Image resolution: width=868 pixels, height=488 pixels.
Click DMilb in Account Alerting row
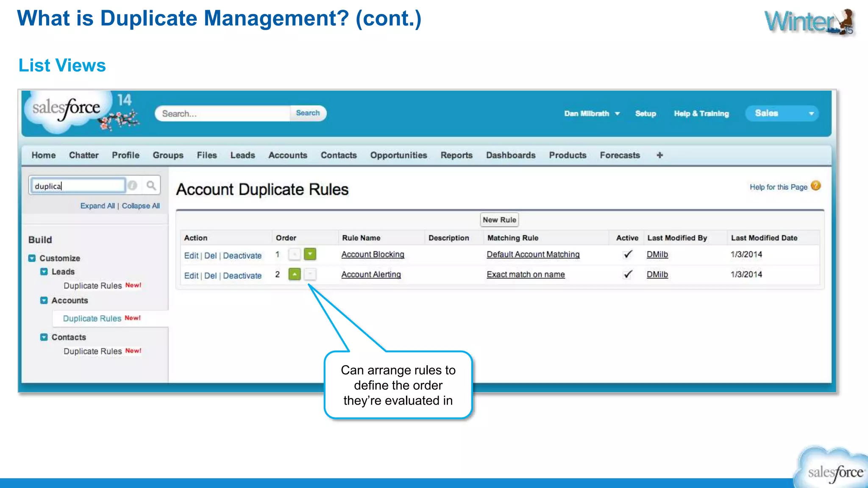tap(657, 274)
